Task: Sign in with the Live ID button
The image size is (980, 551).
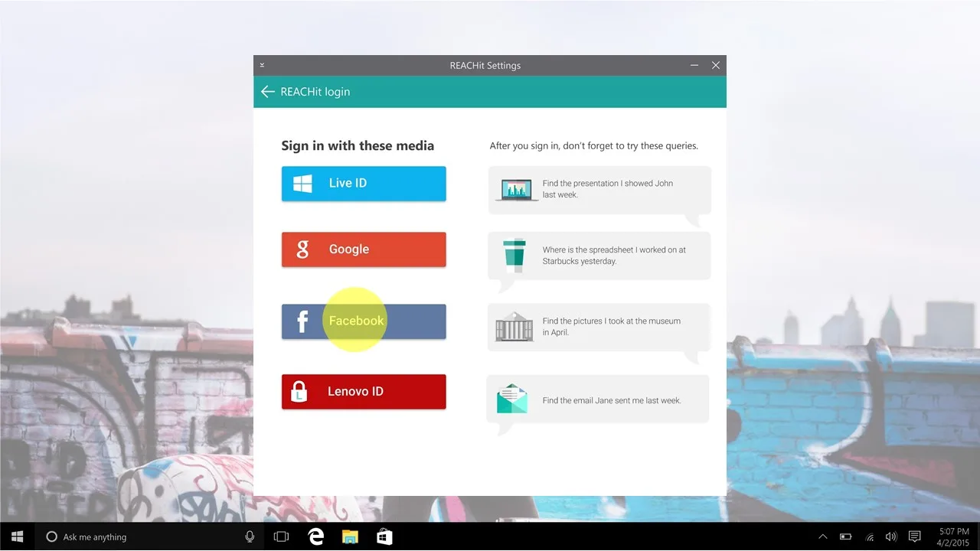Action: (364, 184)
